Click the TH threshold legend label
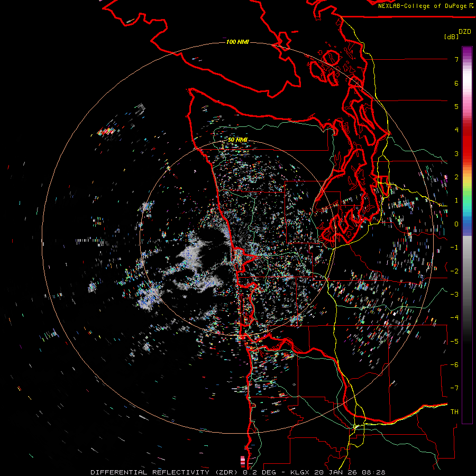The image size is (476, 476). coord(454,412)
